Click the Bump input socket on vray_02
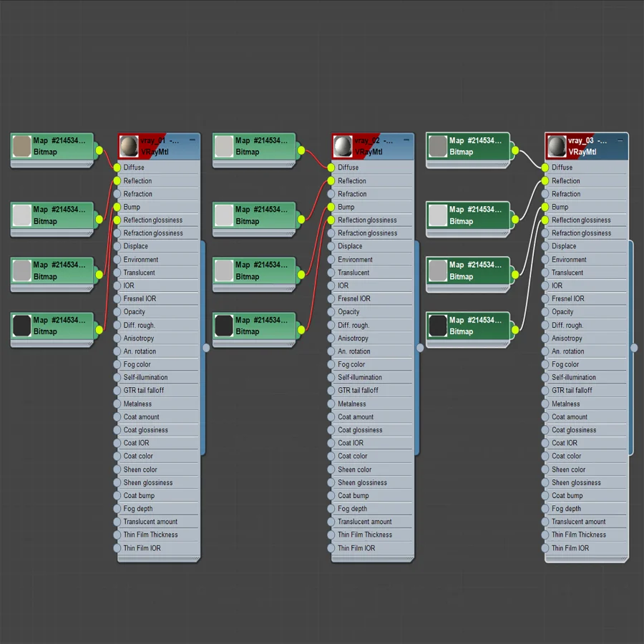Viewport: 644px width, 644px height. [x=331, y=207]
